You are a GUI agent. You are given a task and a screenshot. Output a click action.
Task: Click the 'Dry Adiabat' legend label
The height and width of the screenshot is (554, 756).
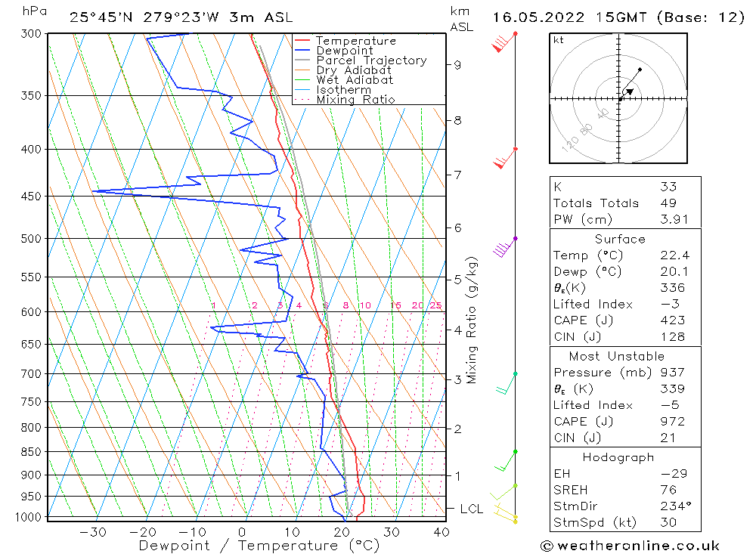[x=354, y=70]
